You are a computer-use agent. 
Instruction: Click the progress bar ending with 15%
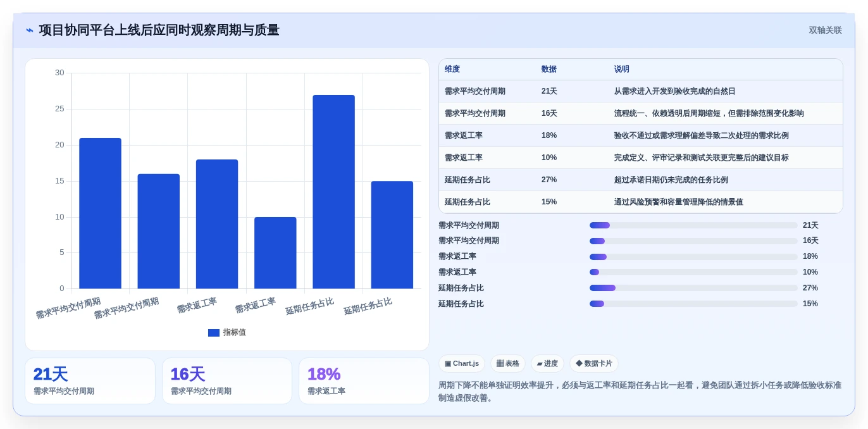693,304
